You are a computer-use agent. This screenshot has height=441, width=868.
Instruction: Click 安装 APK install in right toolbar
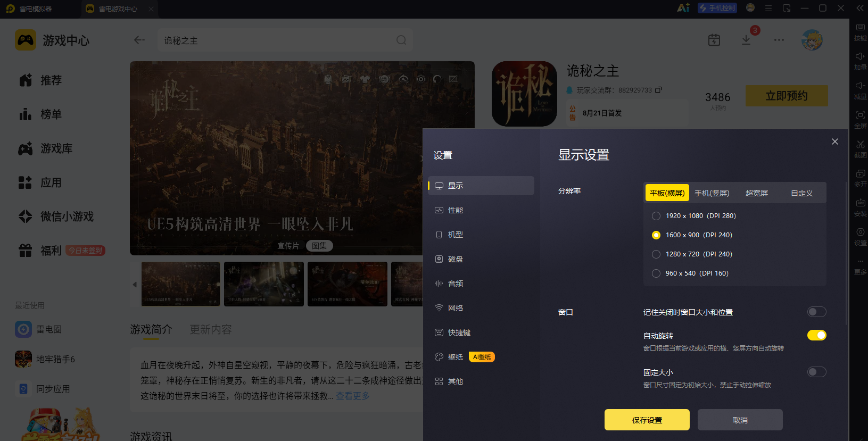point(860,207)
